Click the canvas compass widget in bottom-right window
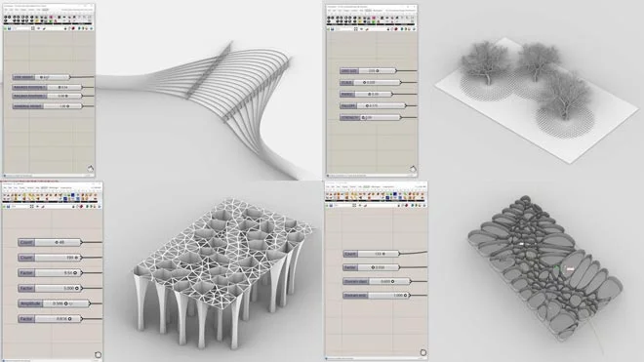The width and height of the screenshot is (644, 362). pyautogui.click(x=423, y=352)
